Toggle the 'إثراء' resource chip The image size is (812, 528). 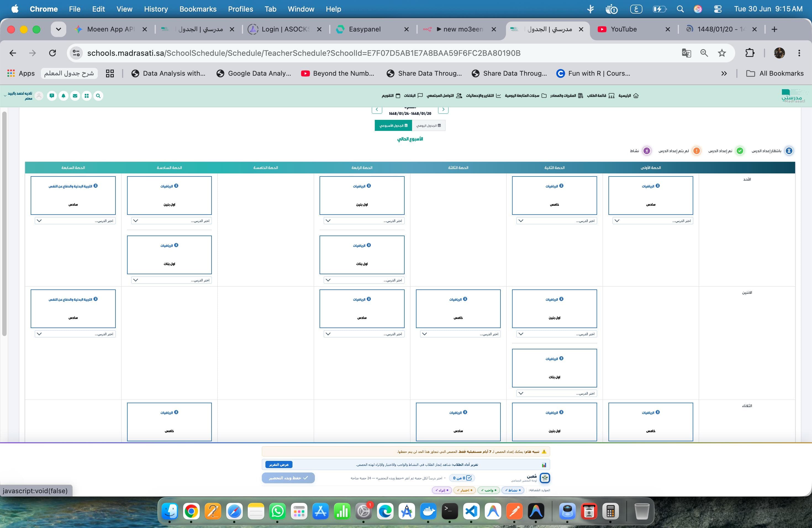[442, 490]
